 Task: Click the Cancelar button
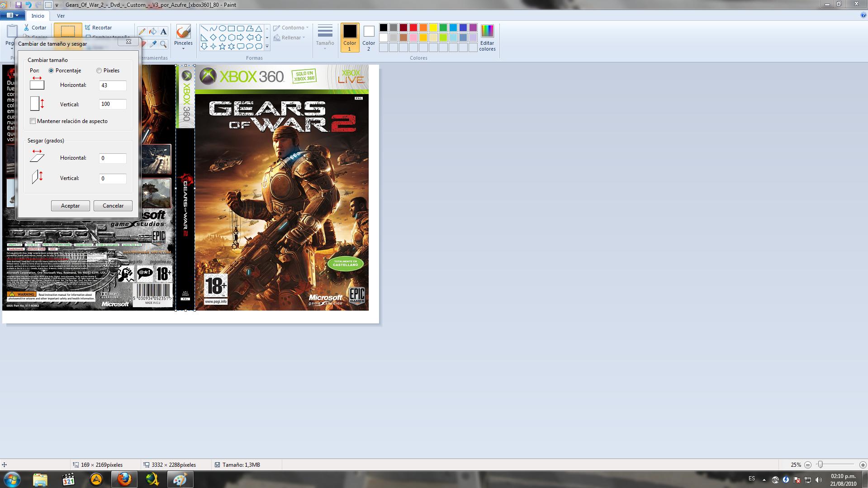(x=113, y=206)
